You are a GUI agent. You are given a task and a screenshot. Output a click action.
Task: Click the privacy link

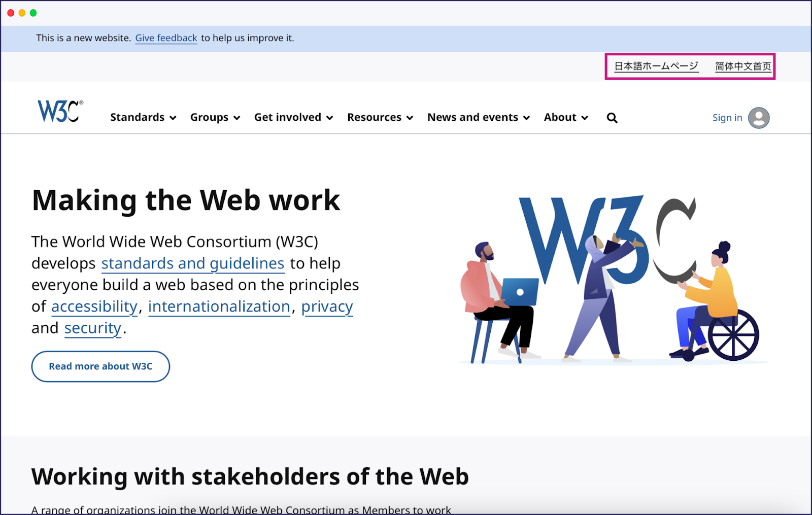click(x=327, y=306)
